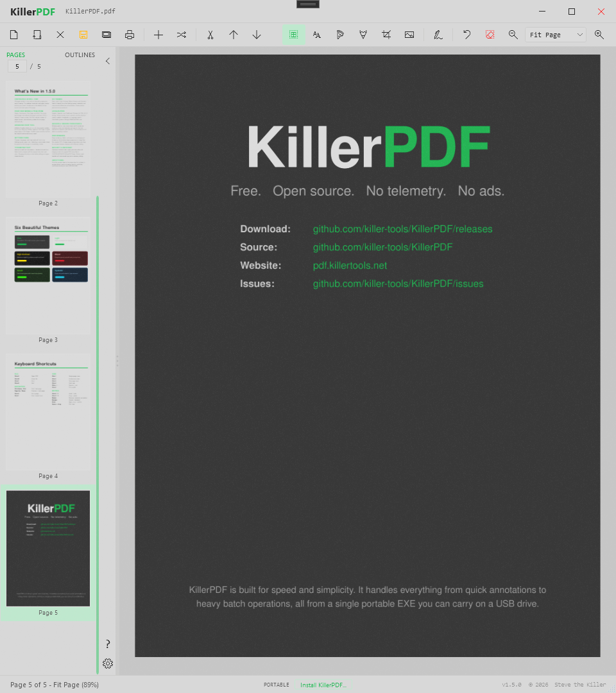Select the Page 5 thumbnail
The image size is (616, 693).
pos(48,548)
